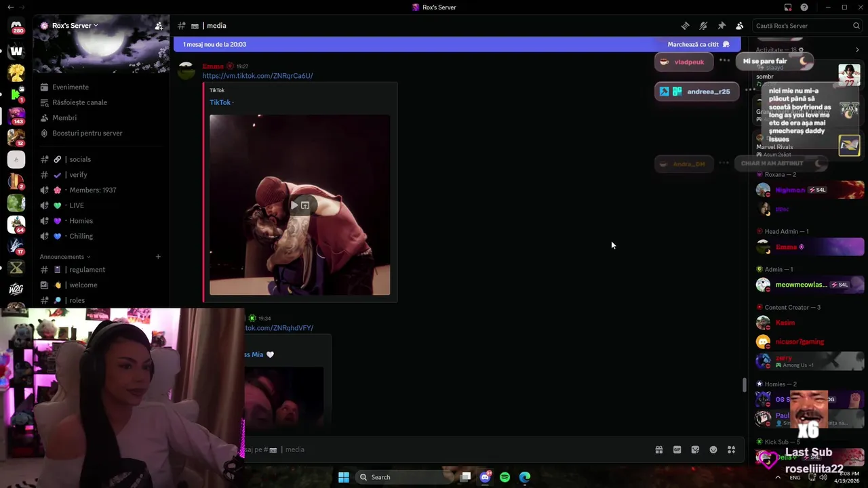Open the sticker picker icon

click(695, 449)
